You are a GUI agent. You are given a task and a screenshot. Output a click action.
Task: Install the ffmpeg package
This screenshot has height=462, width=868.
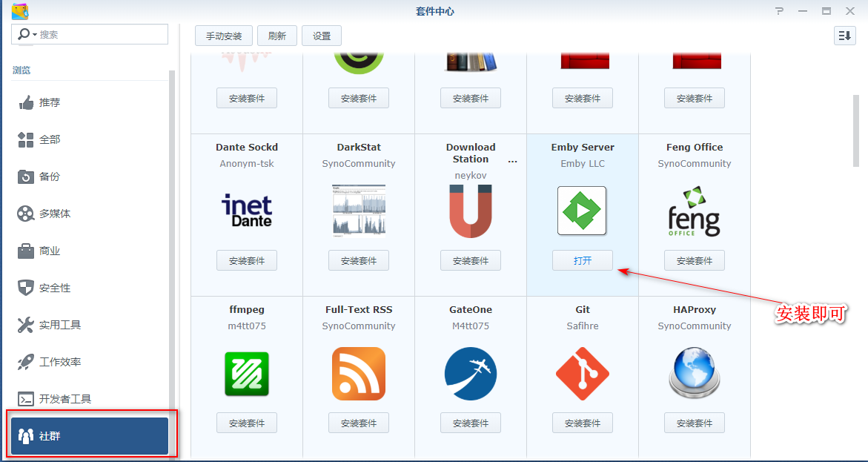[x=247, y=423]
